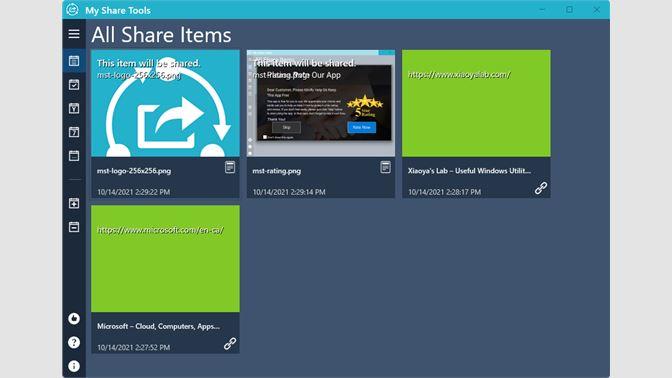Close the My Share Tools window
The height and width of the screenshot is (378, 672).
pos(597,9)
